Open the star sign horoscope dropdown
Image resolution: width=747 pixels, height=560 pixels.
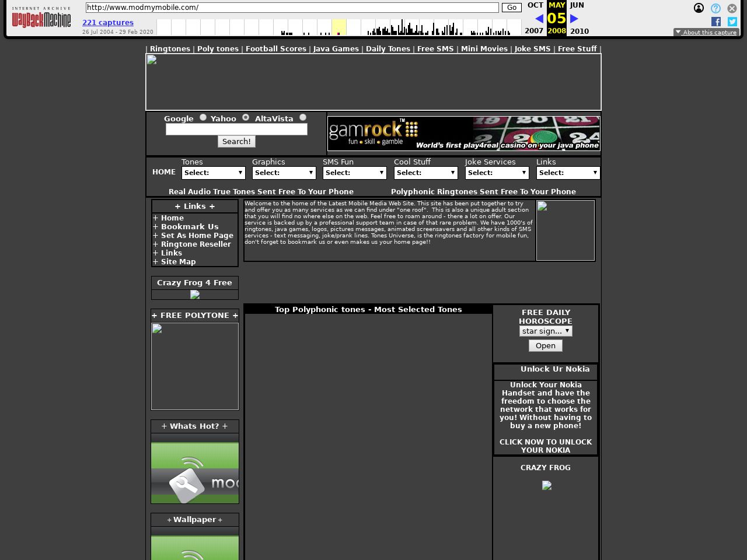click(x=545, y=331)
